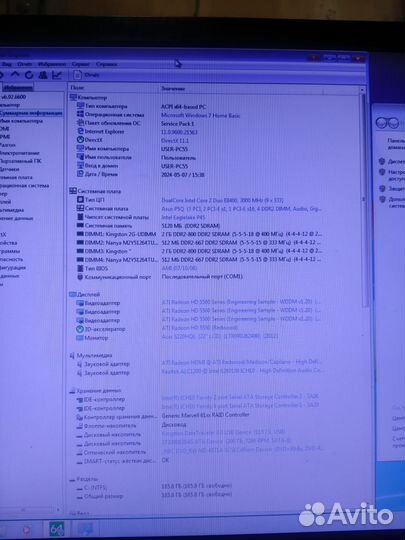The height and width of the screenshot is (540, 405).
Task: Click the memory icon of DIMM4 Nanya row
Action: click(80, 259)
